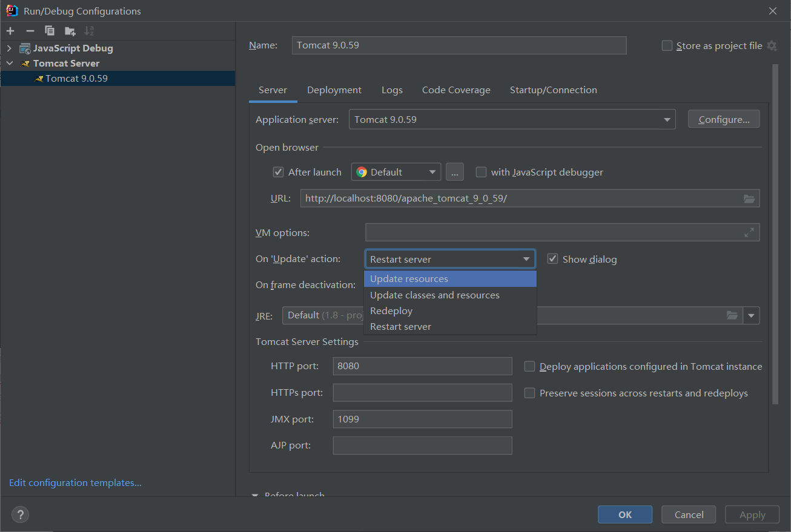The height and width of the screenshot is (532, 791).
Task: Toggle the Before launch section arrow
Action: tap(255, 495)
